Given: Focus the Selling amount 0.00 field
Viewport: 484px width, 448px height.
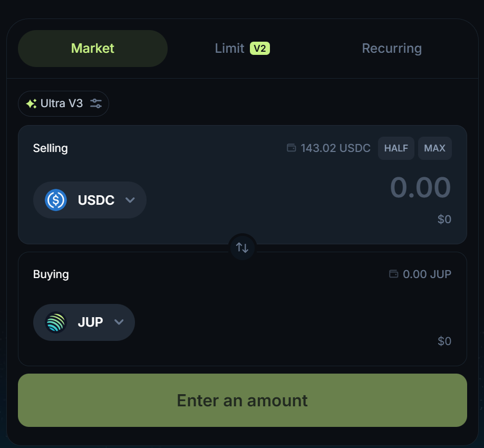Looking at the screenshot, I should click(x=420, y=188).
